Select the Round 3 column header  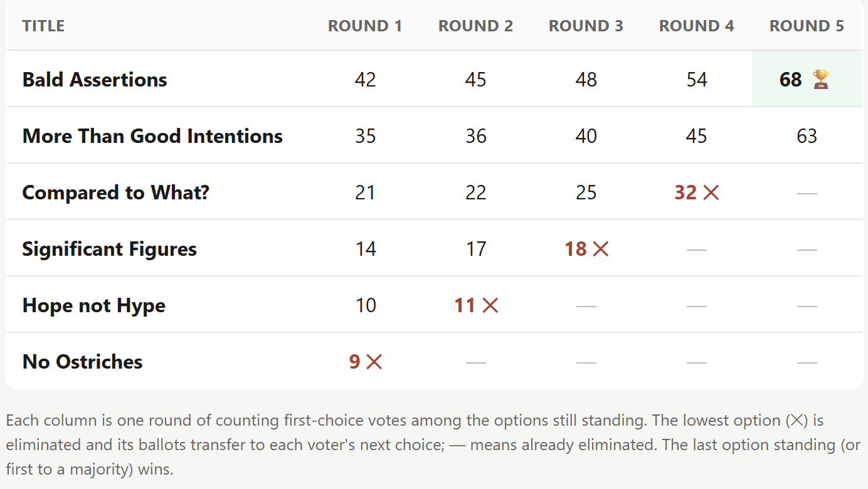pyautogui.click(x=586, y=26)
